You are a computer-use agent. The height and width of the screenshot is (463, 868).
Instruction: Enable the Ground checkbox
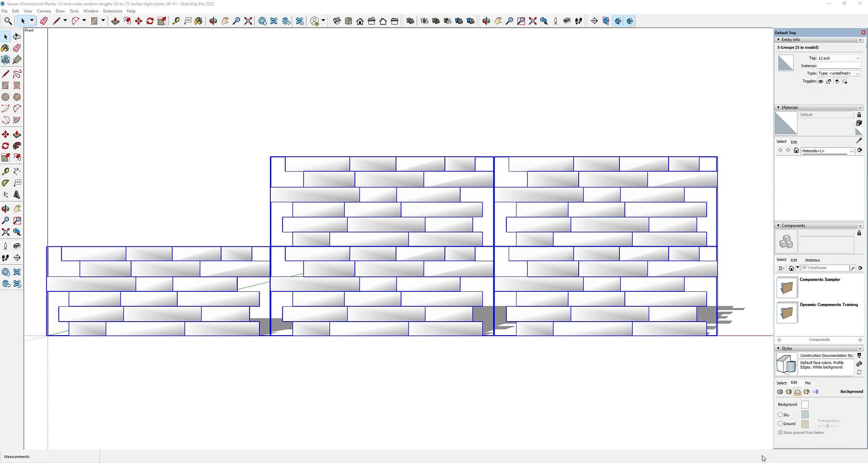[780, 424]
